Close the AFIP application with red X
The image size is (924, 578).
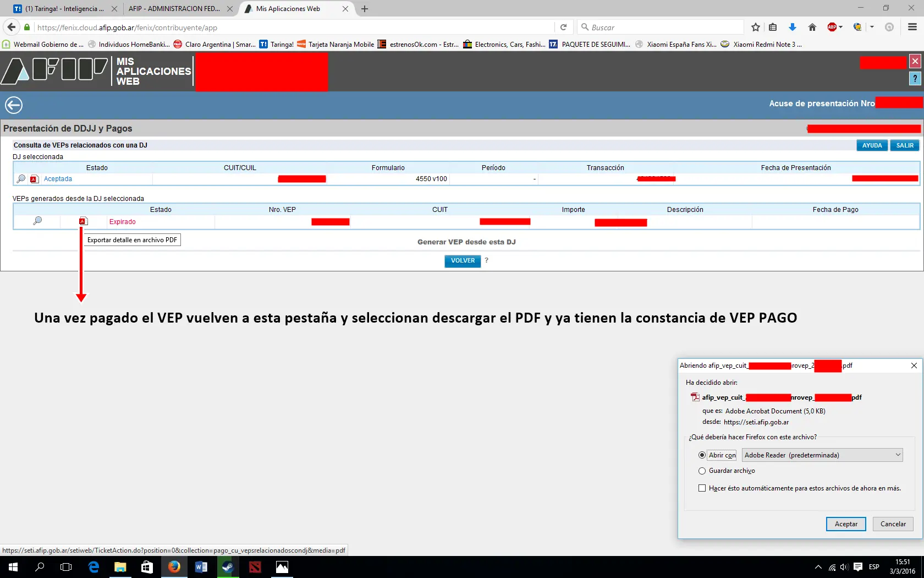click(x=915, y=61)
